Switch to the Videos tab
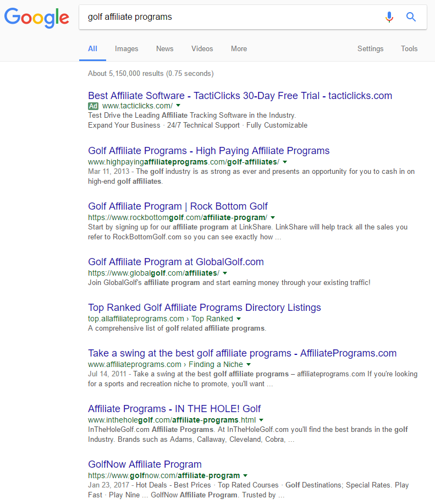435x504 pixels. coord(202,48)
